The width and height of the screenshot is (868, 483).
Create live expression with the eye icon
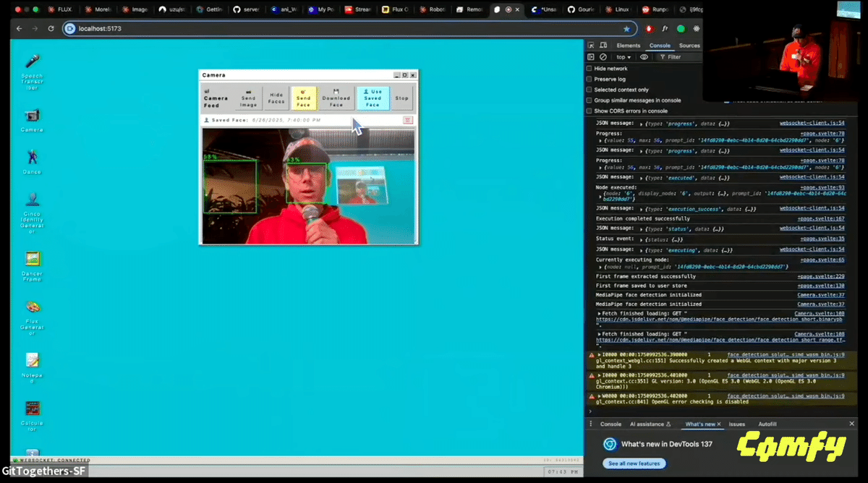pyautogui.click(x=644, y=57)
